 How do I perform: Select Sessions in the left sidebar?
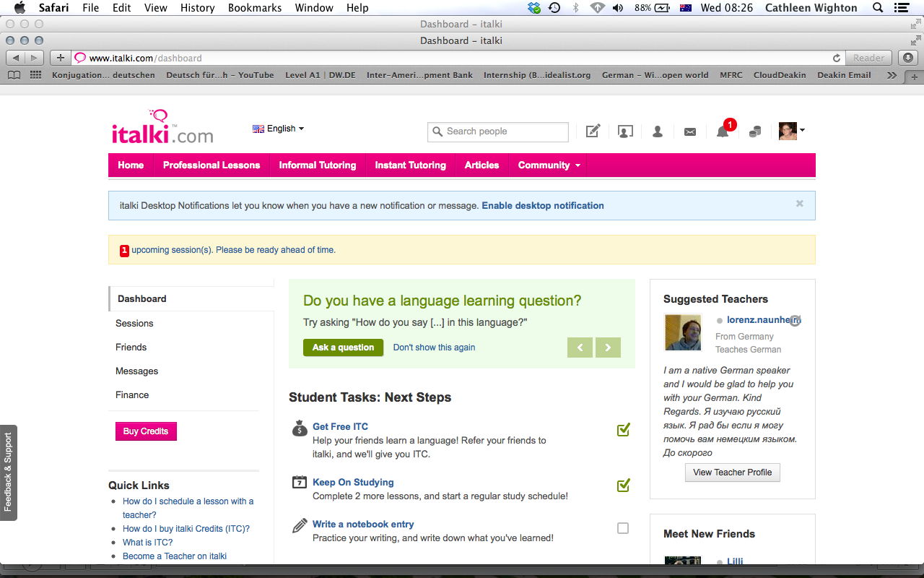[134, 324]
